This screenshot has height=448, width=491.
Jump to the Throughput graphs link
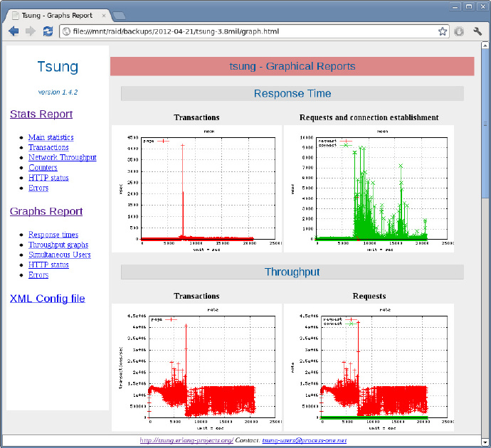(58, 245)
